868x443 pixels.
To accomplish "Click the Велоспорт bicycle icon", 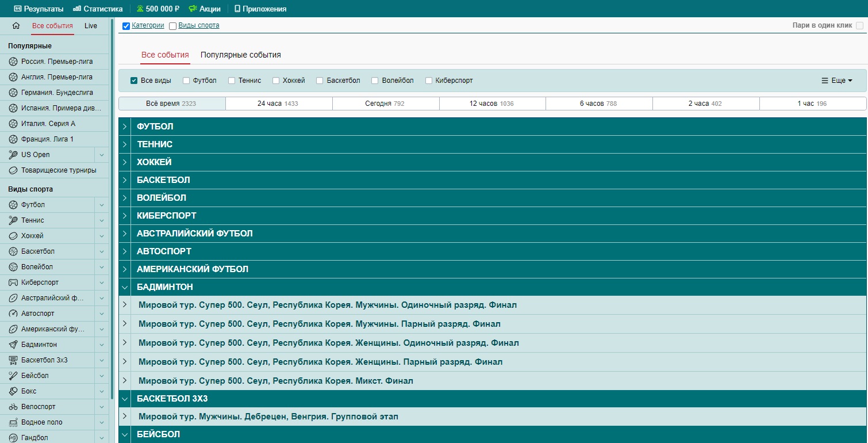I will coord(13,407).
